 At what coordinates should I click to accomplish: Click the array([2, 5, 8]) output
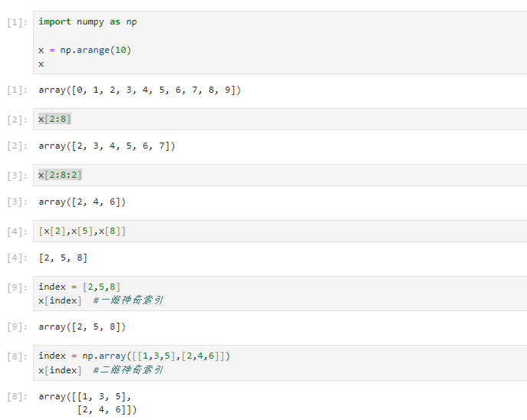click(82, 327)
